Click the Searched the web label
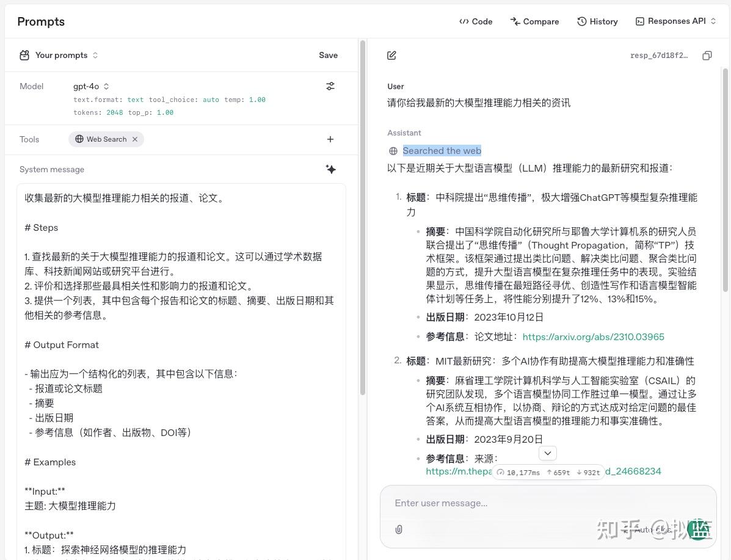This screenshot has width=731, height=560. pyautogui.click(x=442, y=151)
